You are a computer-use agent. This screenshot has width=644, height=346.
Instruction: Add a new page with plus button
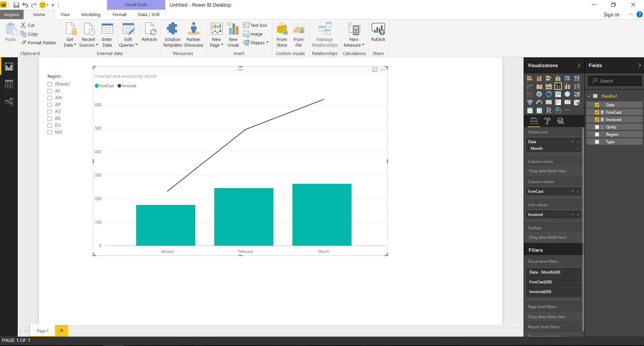point(61,331)
